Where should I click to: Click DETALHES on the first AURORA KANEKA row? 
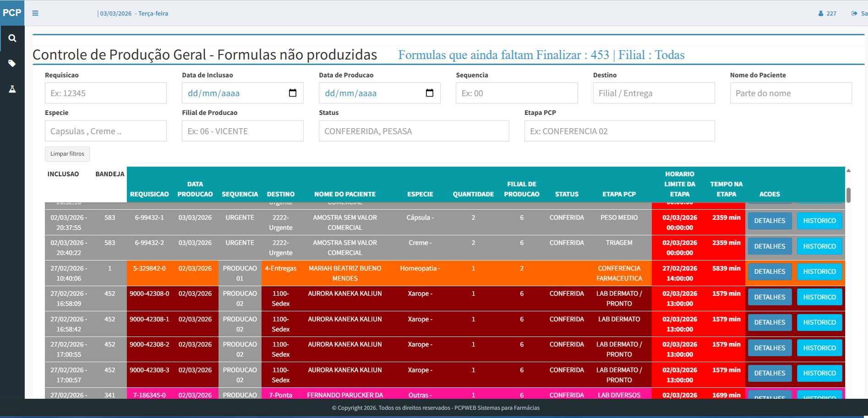(770, 297)
